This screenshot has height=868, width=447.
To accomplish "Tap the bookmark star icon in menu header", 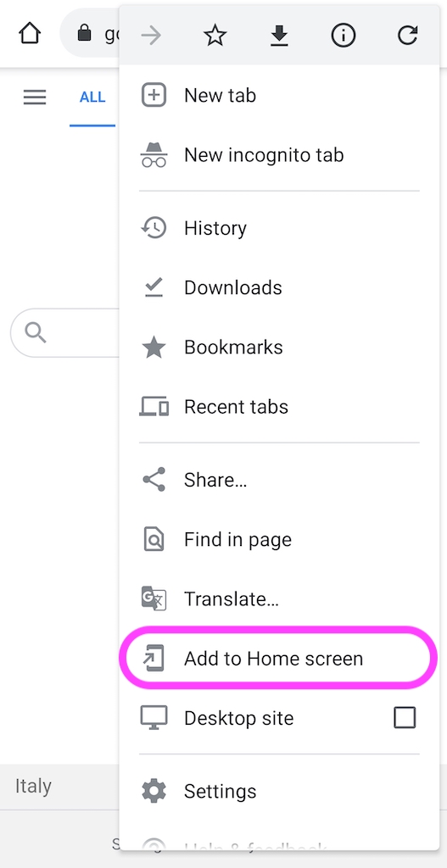I will (x=215, y=36).
